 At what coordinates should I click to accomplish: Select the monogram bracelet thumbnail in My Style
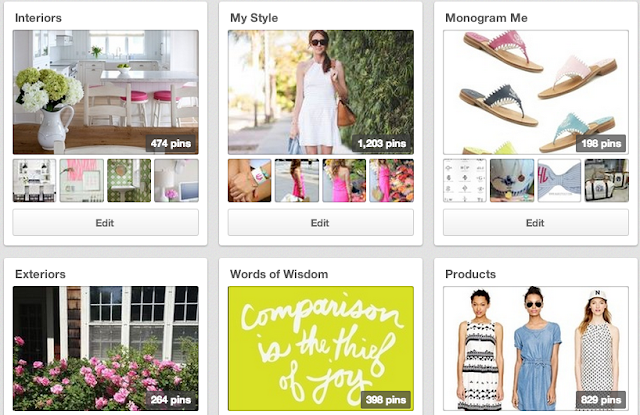249,180
